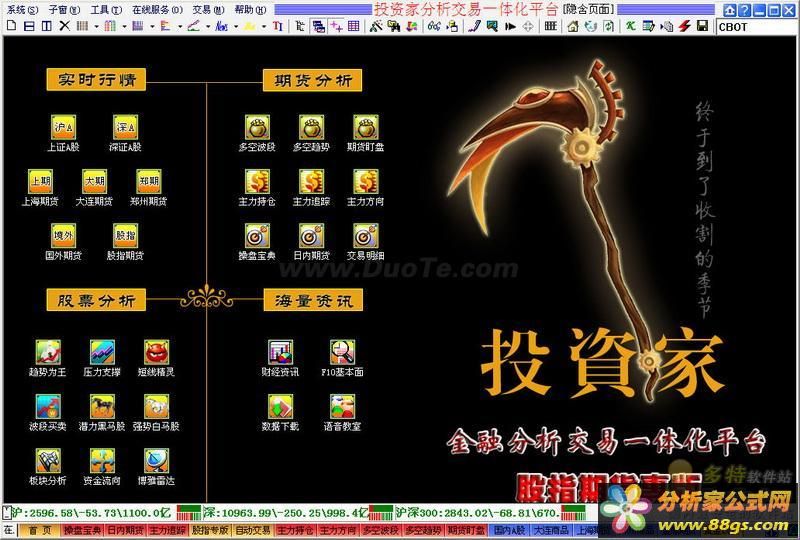Click the 海量资讯 section header button

pyautogui.click(x=313, y=300)
